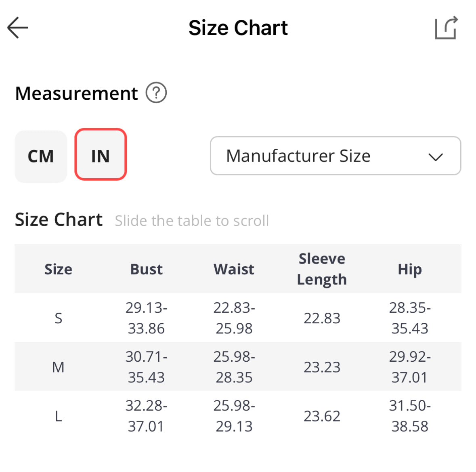
Task: Select the size S row label
Action: coord(58,318)
